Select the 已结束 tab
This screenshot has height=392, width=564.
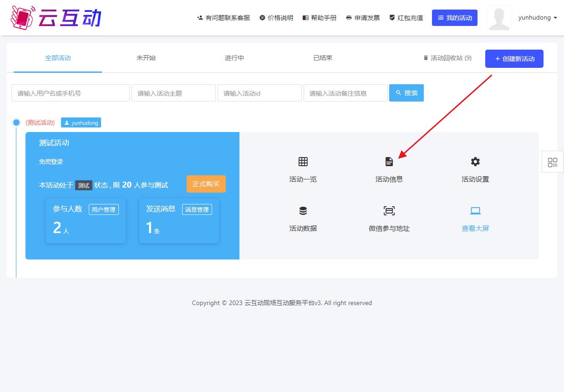[322, 58]
